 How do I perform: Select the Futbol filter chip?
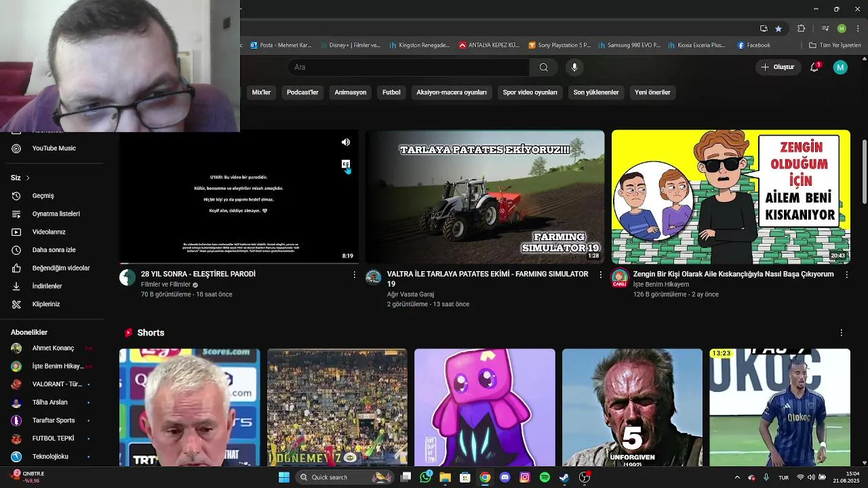click(391, 92)
